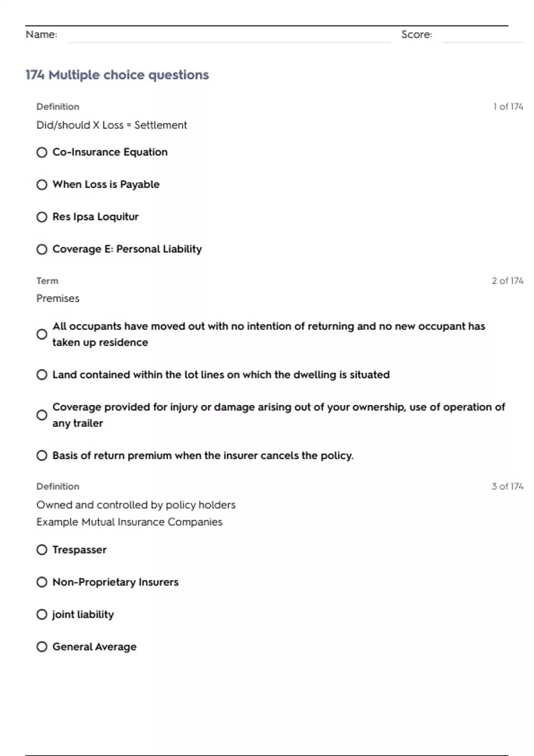Click the 'Owned and controlled by policy holders' text
534x756 pixels.
(x=136, y=505)
